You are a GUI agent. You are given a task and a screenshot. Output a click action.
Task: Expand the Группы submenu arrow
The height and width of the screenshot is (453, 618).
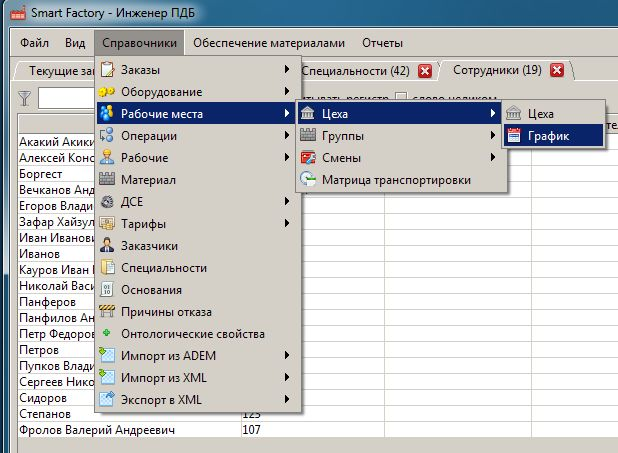(x=493, y=135)
